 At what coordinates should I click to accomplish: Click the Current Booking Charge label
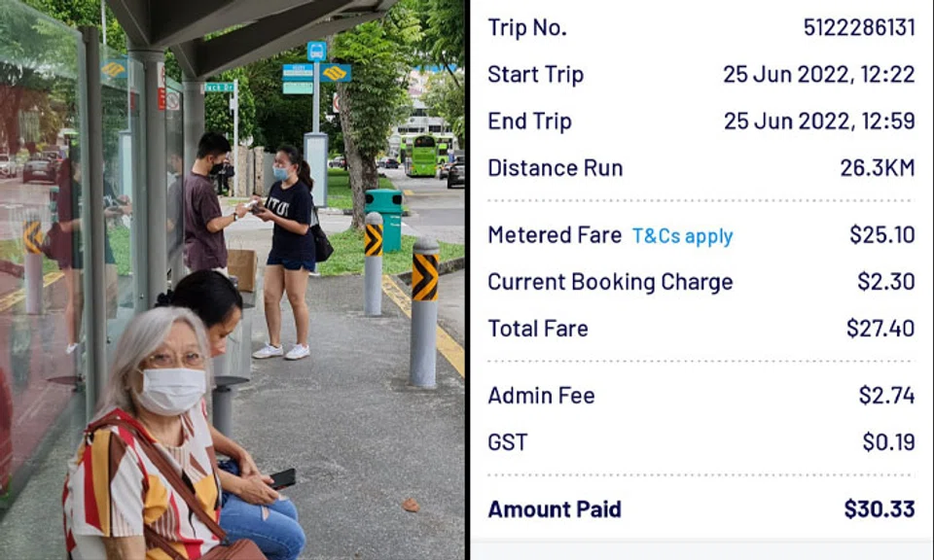[x=610, y=282]
